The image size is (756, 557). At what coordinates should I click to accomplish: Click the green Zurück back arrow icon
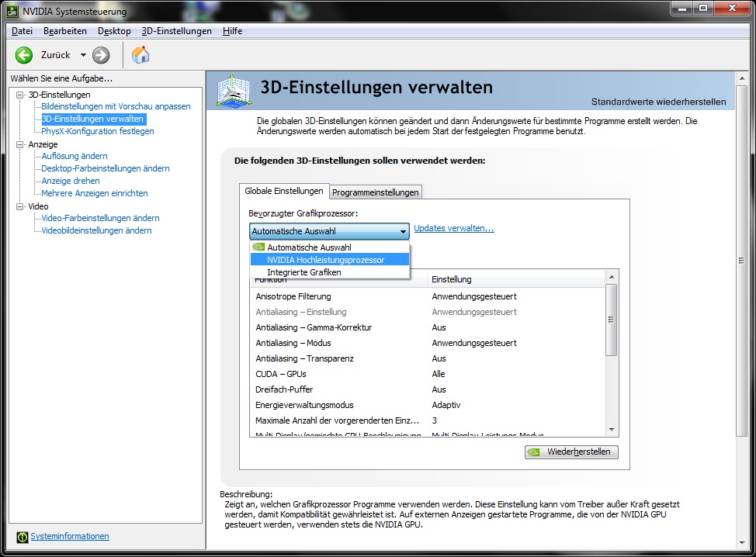point(23,55)
